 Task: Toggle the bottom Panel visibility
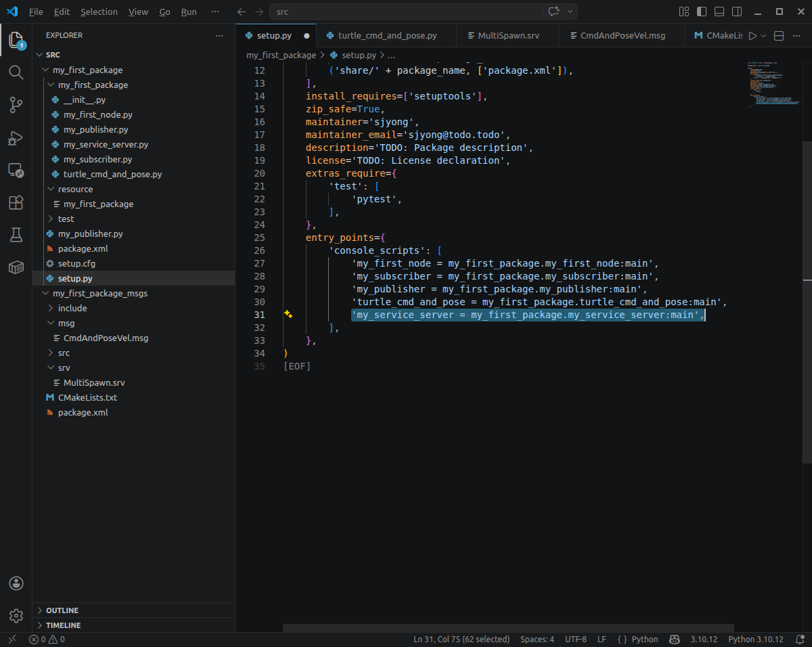click(719, 12)
